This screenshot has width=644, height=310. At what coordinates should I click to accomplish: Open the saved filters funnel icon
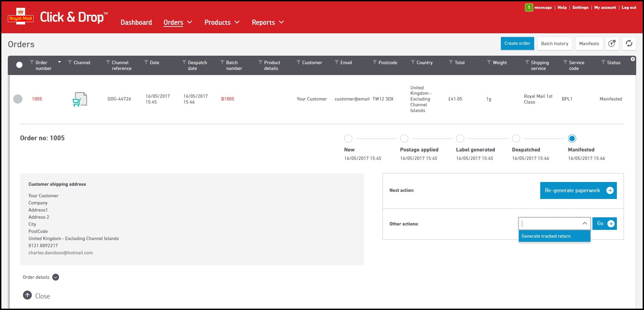click(x=612, y=43)
